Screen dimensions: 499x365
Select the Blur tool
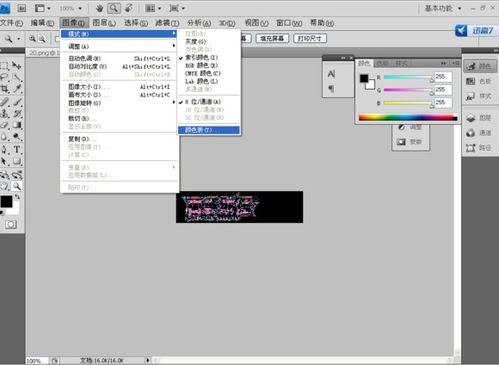click(x=5, y=137)
